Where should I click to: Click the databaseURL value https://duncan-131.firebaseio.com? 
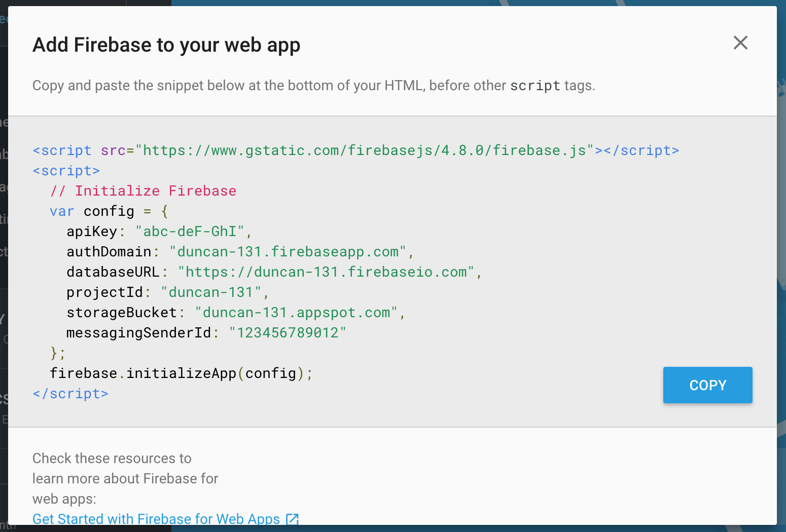(326, 272)
